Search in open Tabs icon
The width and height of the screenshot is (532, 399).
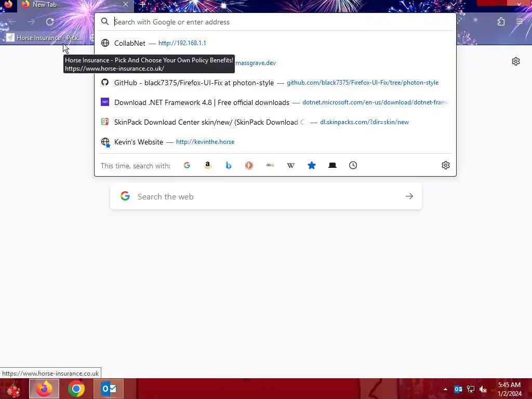[x=332, y=165]
